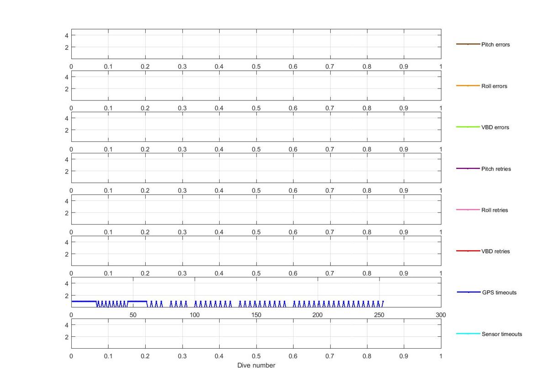
Task: Select the "200" tick on the GPS timeouts axis
Action: pos(317,315)
